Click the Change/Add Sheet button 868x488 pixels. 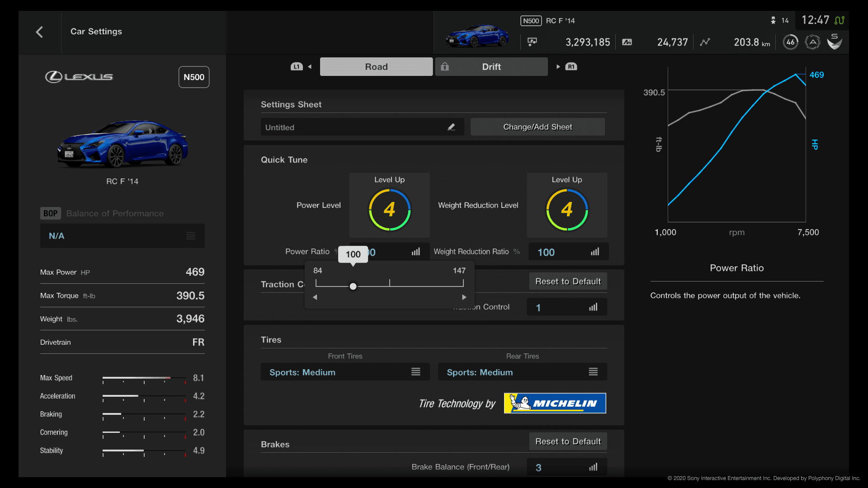538,127
